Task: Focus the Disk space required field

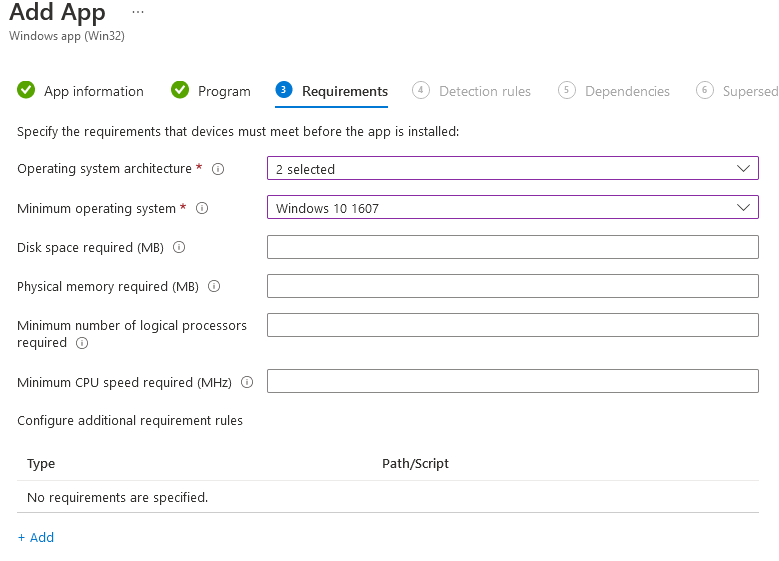Action: (x=513, y=247)
